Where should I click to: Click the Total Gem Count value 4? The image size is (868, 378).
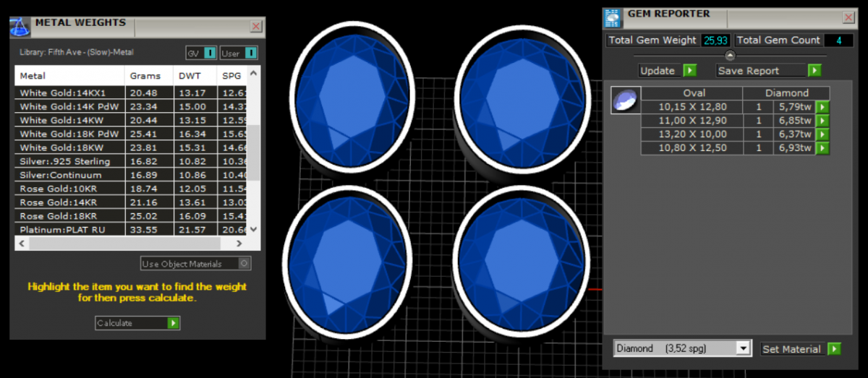pyautogui.click(x=839, y=40)
